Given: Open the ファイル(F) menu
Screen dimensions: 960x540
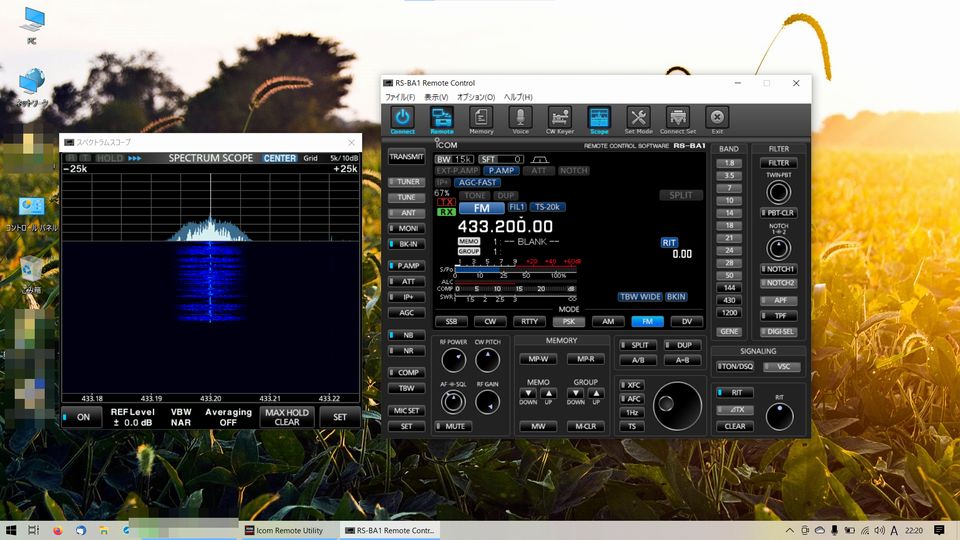Looking at the screenshot, I should coord(400,97).
